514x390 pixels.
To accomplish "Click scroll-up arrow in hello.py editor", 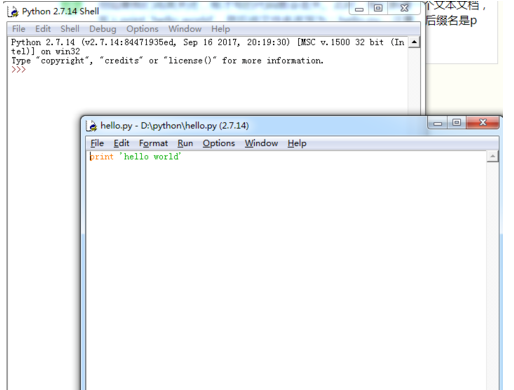I will tap(492, 156).
